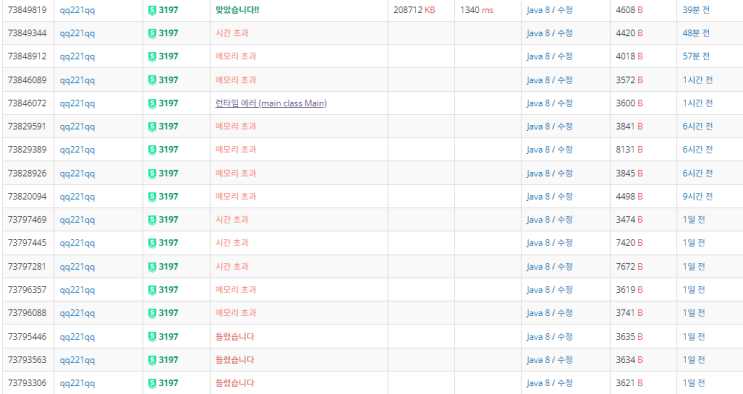Open the 런타임 에러 (main class Main) link

click(271, 103)
